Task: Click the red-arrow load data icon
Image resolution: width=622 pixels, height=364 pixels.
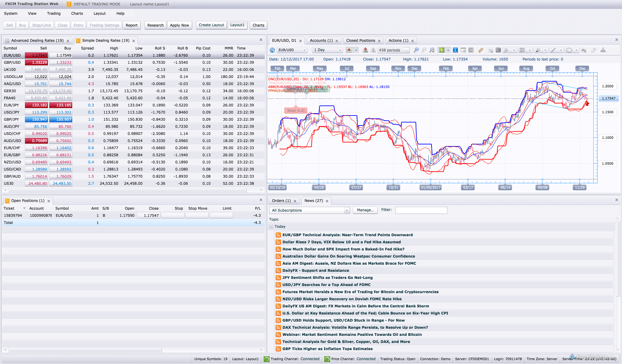Action: 365,50
